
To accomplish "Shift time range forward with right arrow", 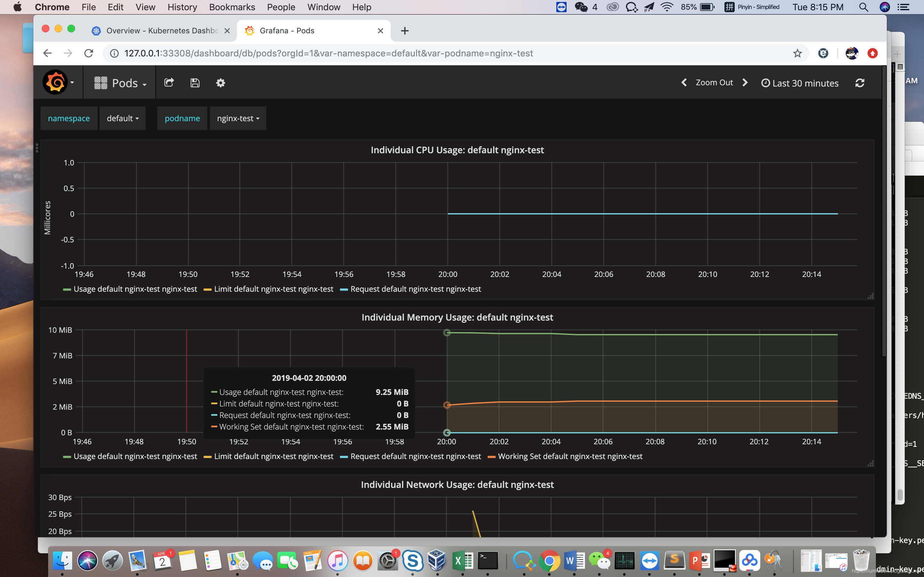I will click(745, 82).
